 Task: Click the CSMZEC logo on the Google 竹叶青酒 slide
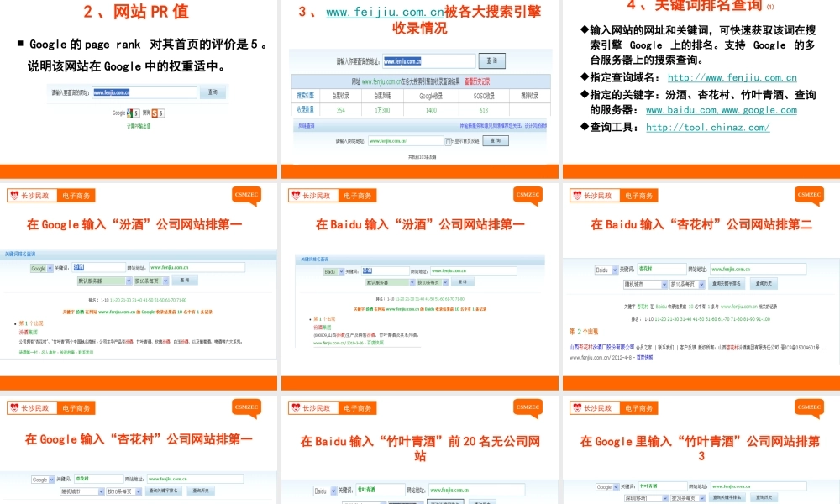808,407
